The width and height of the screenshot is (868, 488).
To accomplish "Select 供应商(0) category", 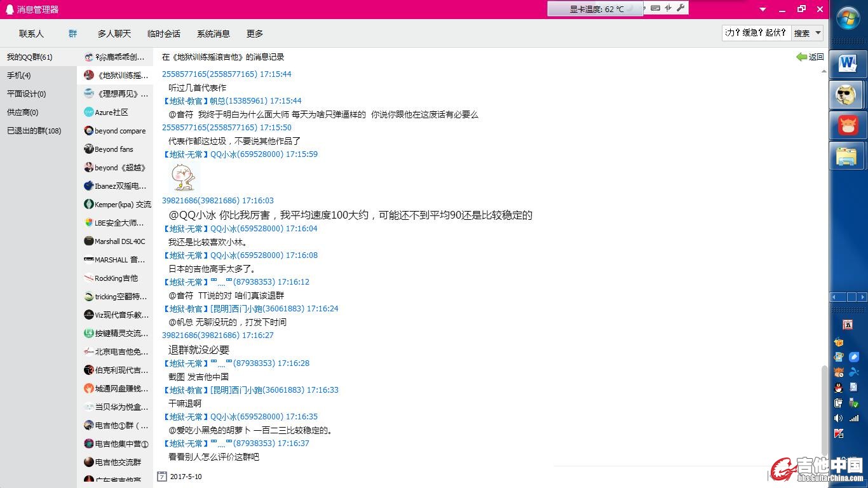I will coord(38,112).
